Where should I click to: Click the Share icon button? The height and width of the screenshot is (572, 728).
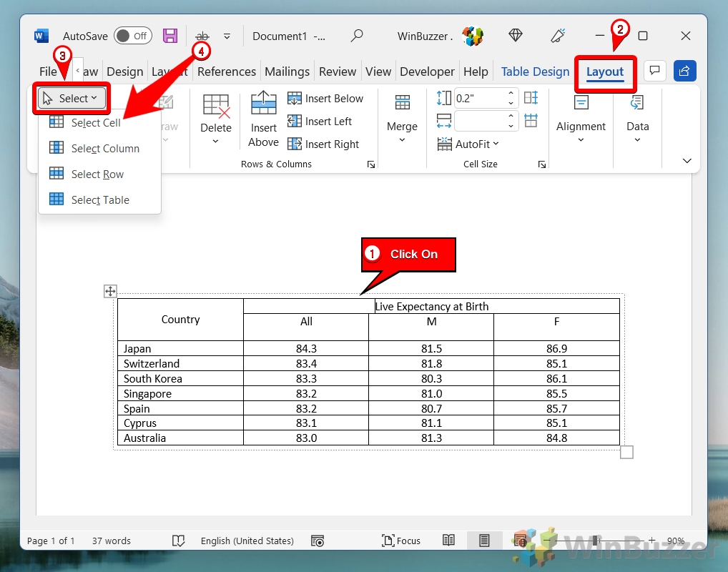click(684, 71)
